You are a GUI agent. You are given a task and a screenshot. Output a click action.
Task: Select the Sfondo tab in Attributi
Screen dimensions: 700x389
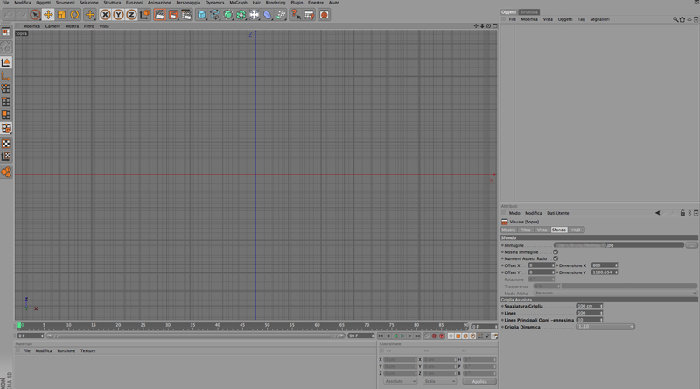[558, 230]
